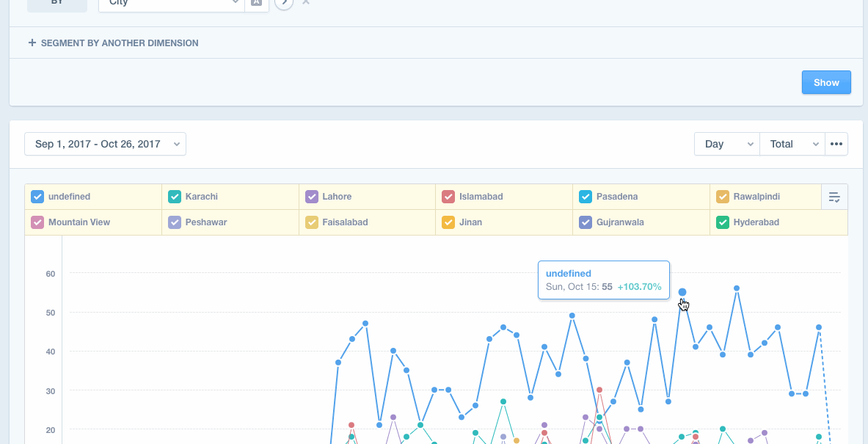Open the date range dropdown
This screenshot has height=444, width=868.
105,144
